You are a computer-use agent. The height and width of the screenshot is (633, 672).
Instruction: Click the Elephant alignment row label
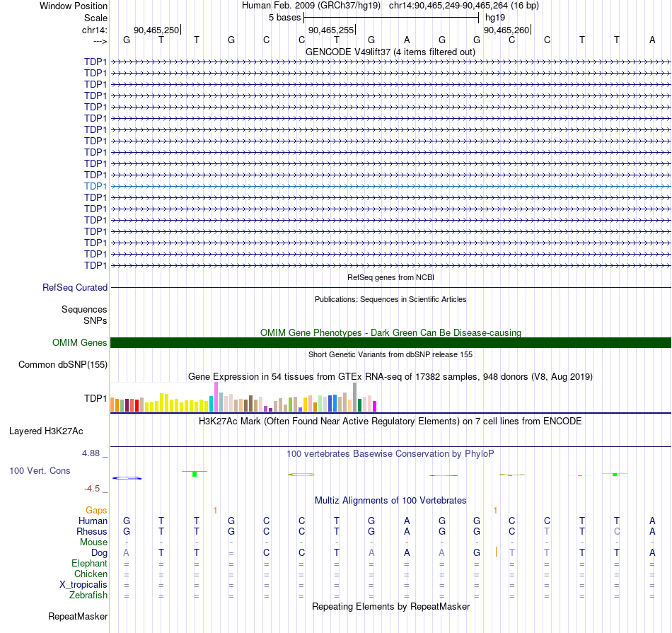coord(89,563)
